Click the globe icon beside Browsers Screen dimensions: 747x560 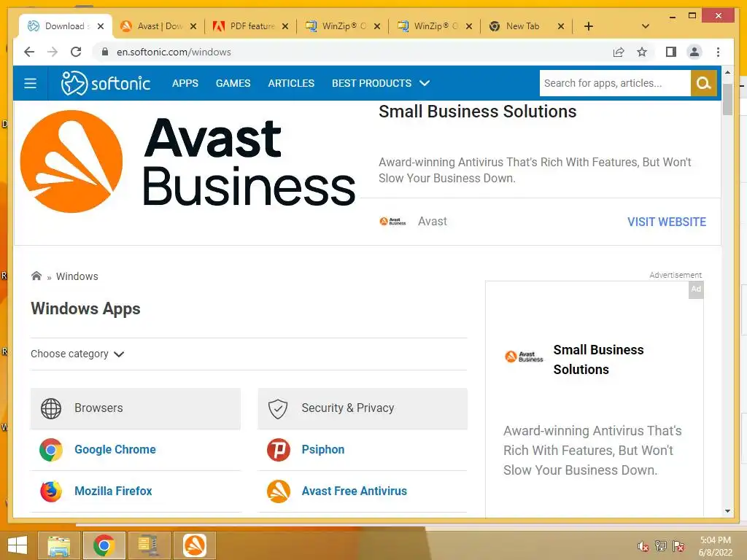click(51, 408)
